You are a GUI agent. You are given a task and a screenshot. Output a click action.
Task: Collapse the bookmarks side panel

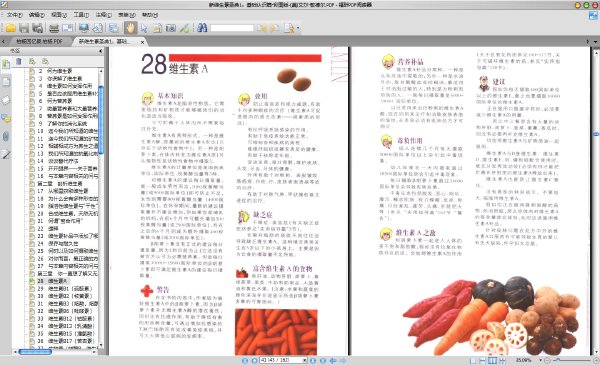[101, 51]
